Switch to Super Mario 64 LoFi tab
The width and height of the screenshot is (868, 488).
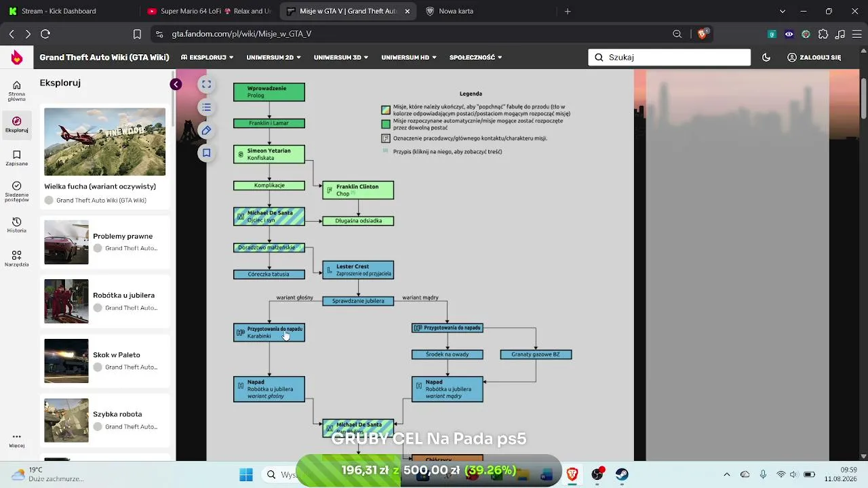point(209,11)
